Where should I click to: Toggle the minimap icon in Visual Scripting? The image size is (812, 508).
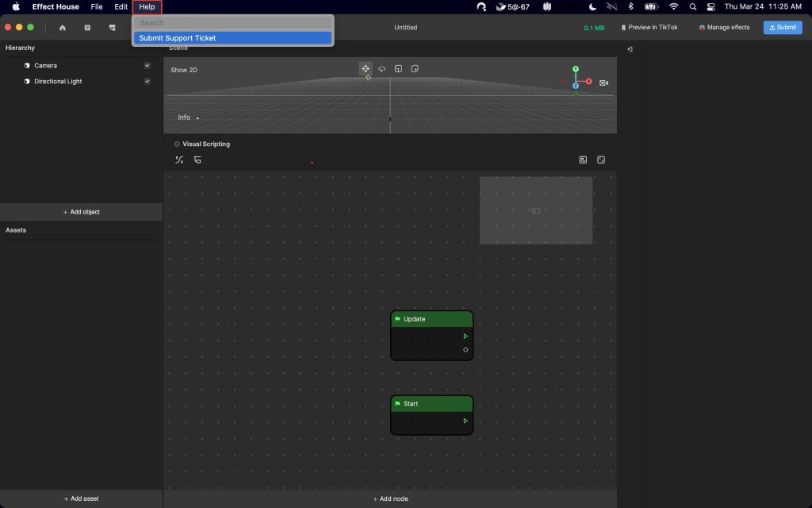click(x=583, y=160)
